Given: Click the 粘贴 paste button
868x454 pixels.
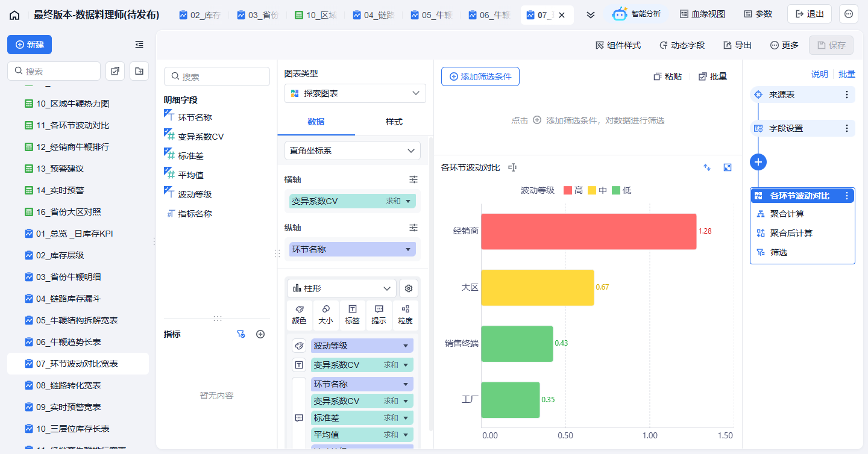Looking at the screenshot, I should [x=668, y=76].
